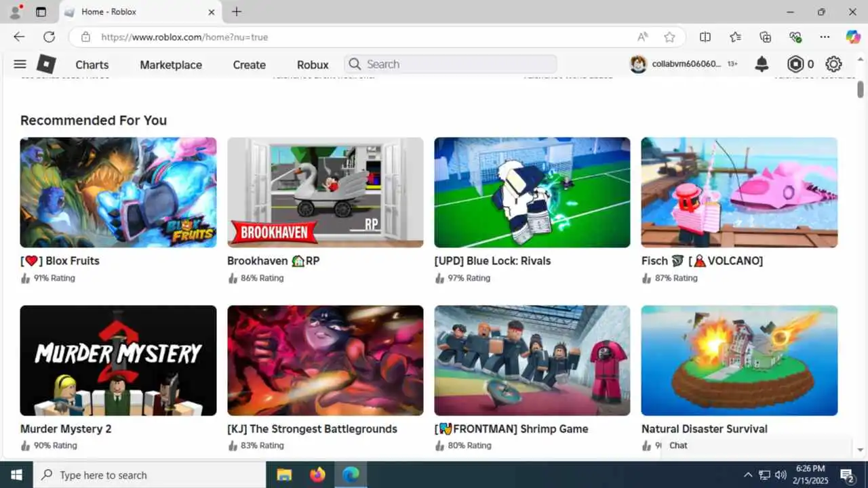Viewport: 868px width, 488px height.
Task: Open the Create page
Action: pos(249,64)
